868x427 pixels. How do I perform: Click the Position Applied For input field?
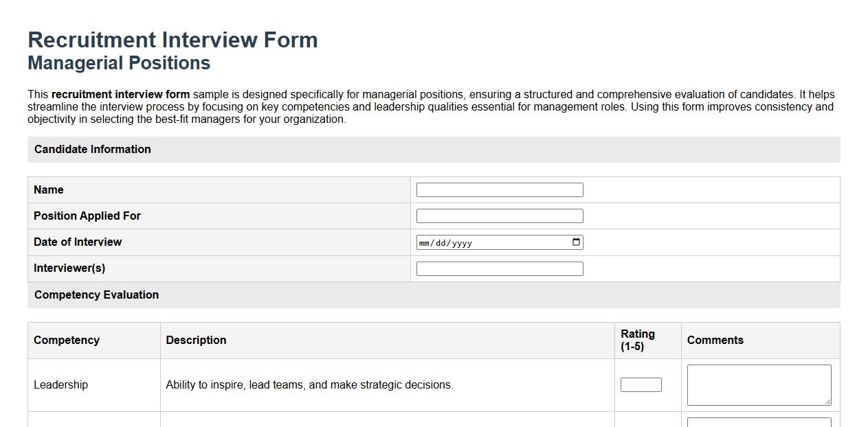[498, 215]
